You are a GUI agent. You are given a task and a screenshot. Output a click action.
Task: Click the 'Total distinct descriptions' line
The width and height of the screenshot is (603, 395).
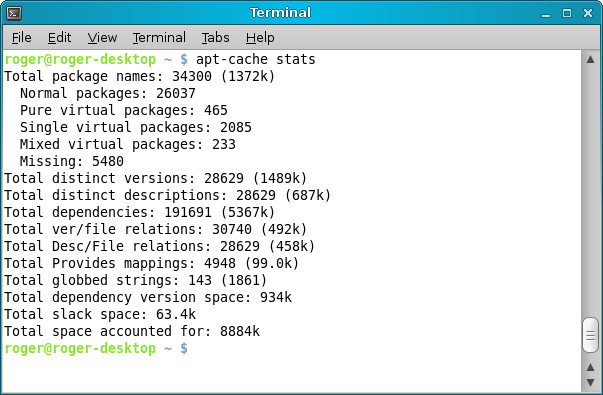(x=168, y=195)
